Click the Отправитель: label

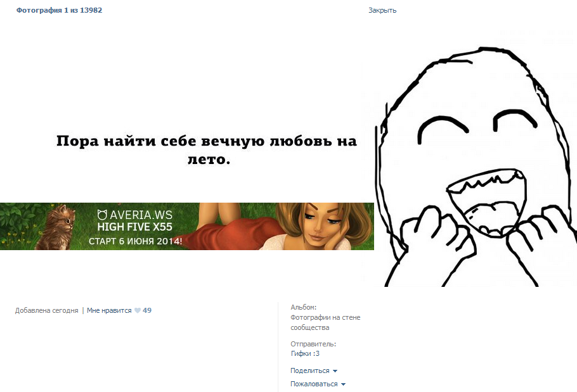point(313,344)
